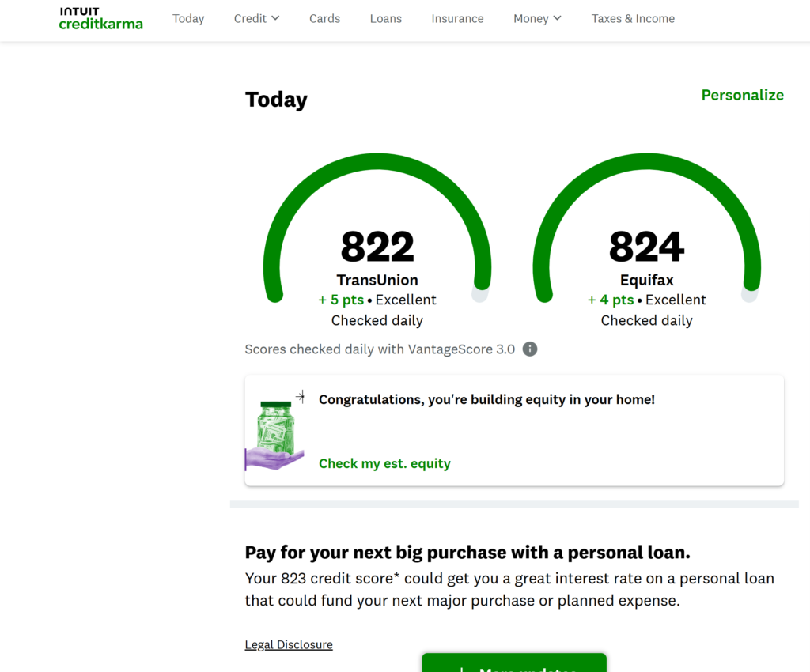Click the '+ 4 pts' change text

click(611, 300)
